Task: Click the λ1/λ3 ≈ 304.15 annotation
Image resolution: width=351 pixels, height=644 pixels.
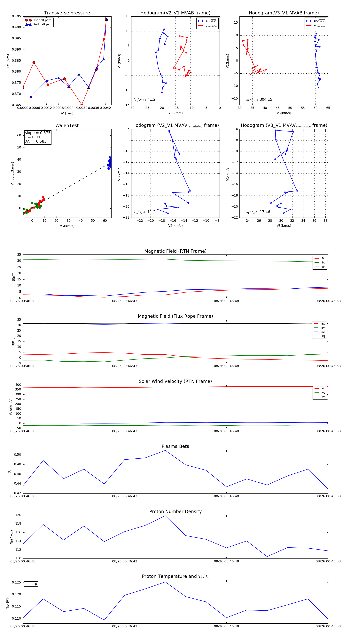Action: pos(259,100)
